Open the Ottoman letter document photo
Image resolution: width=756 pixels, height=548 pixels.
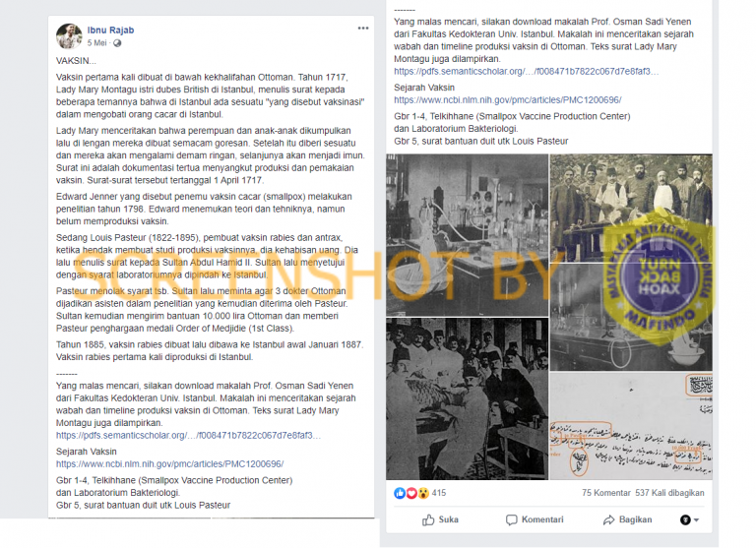(x=631, y=426)
